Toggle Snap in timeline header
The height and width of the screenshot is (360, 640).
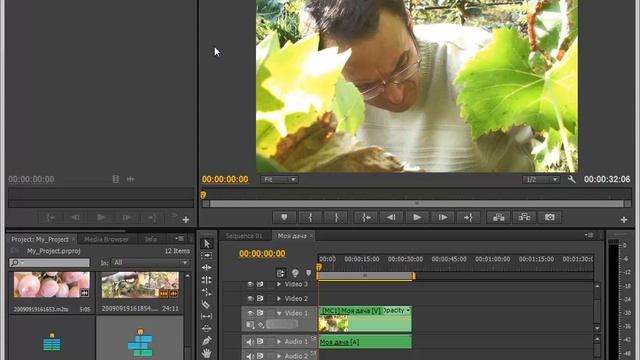(280, 273)
